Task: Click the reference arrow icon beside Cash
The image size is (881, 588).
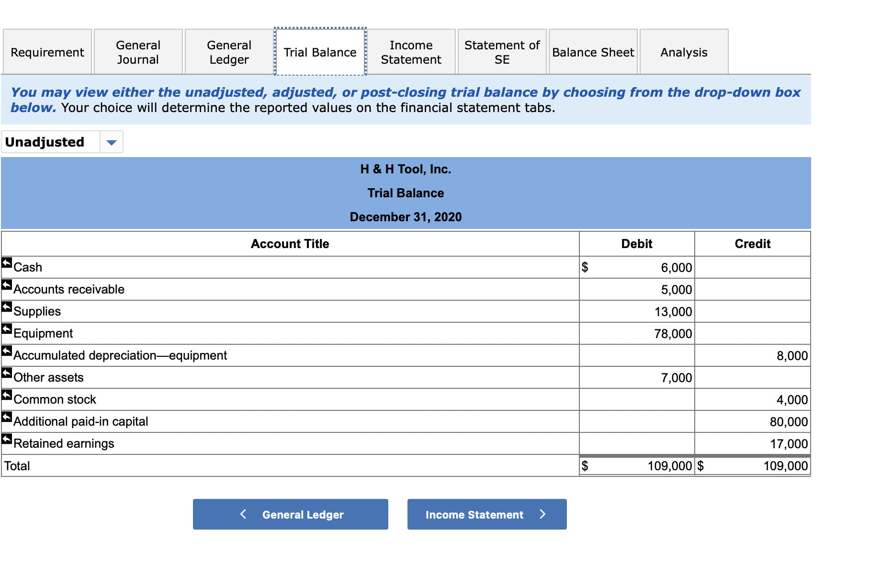Action: point(7,262)
